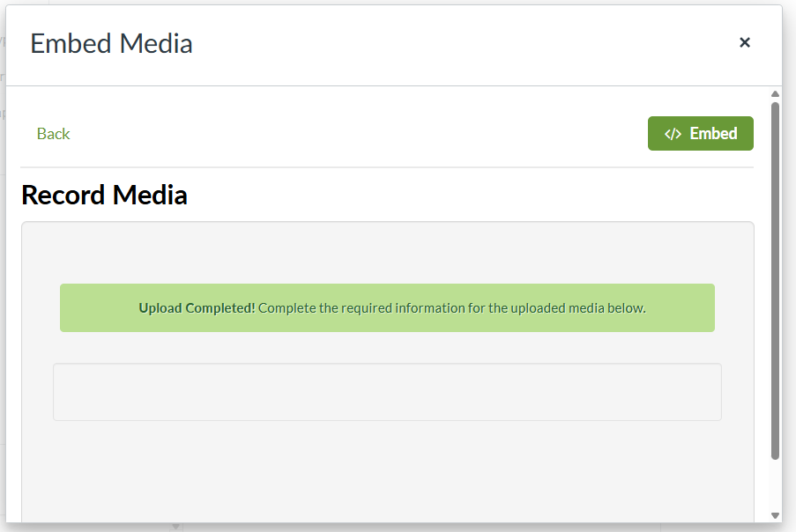
Task: Click the Back link
Action: tap(53, 134)
